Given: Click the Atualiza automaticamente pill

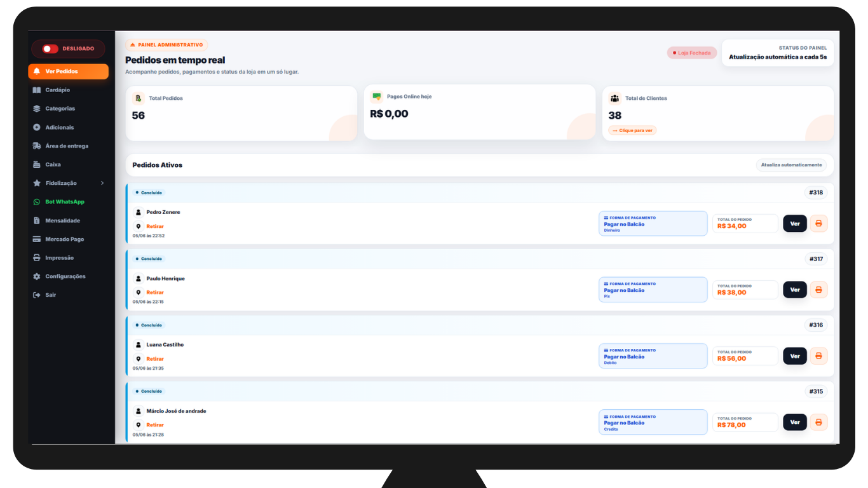Looking at the screenshot, I should [x=791, y=165].
